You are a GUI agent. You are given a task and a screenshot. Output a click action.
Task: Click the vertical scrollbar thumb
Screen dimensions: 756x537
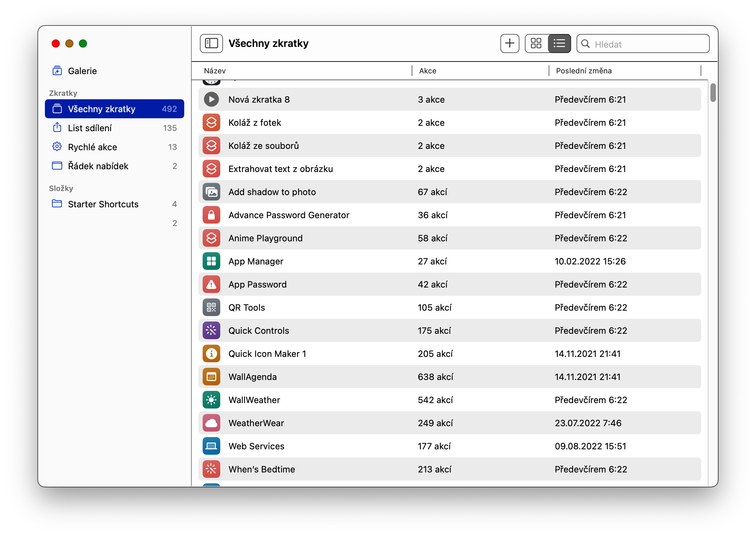713,92
